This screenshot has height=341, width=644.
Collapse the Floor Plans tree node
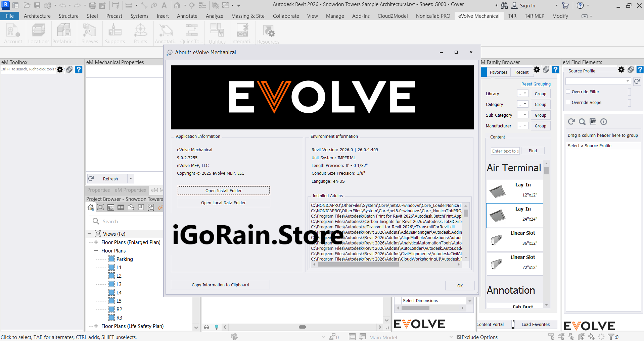click(96, 250)
